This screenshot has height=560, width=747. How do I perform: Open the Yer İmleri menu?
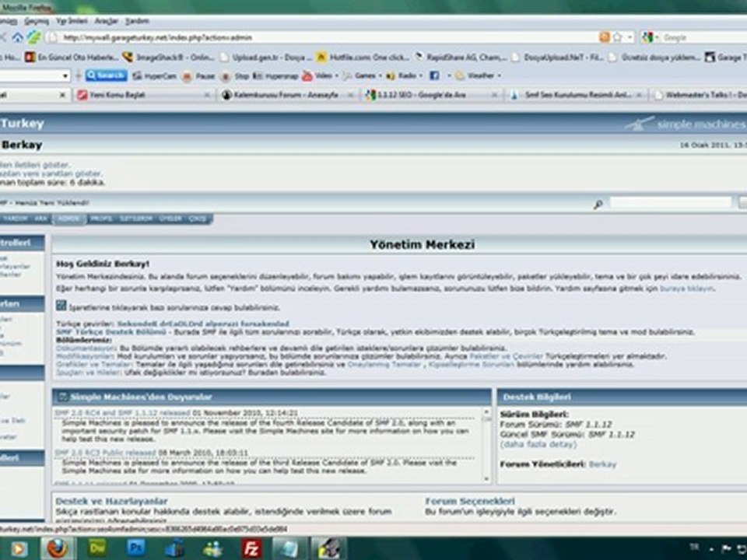click(x=72, y=21)
